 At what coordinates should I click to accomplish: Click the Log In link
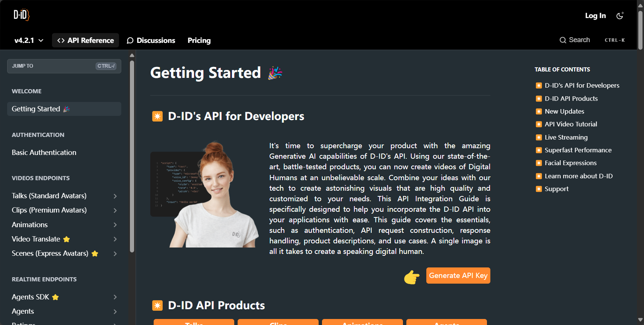pyautogui.click(x=595, y=16)
